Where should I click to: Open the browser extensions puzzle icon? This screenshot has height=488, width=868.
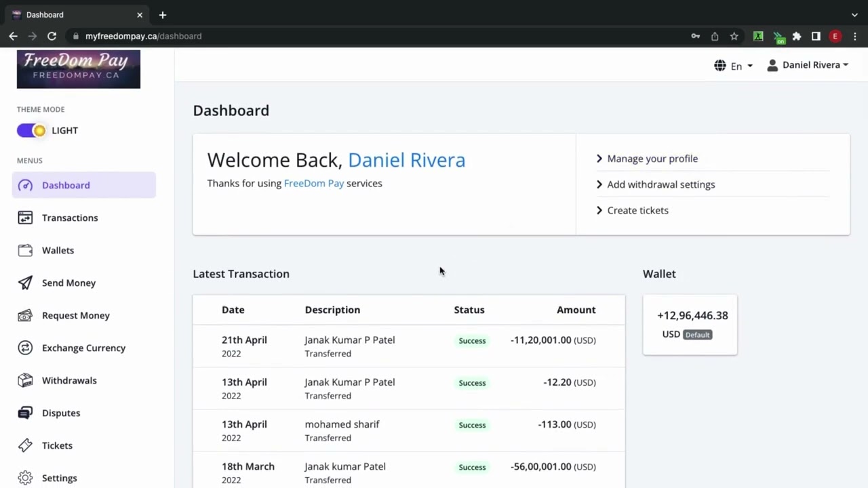[x=797, y=36]
